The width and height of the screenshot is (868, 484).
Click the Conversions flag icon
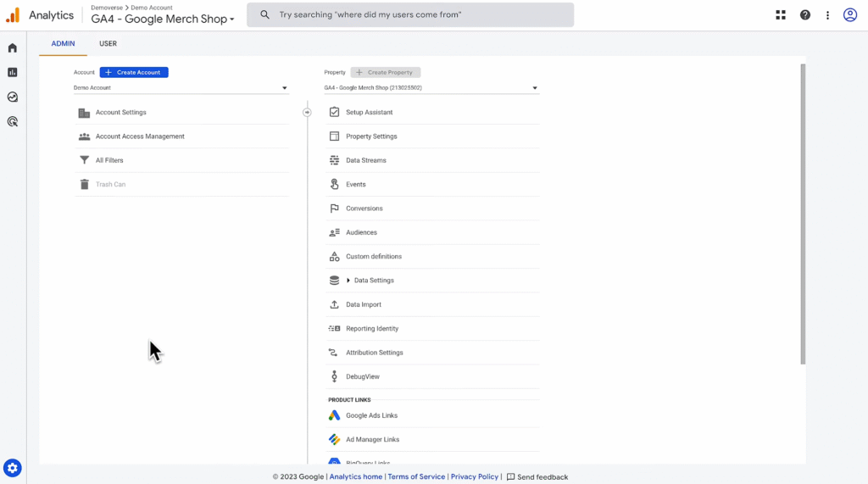334,209
